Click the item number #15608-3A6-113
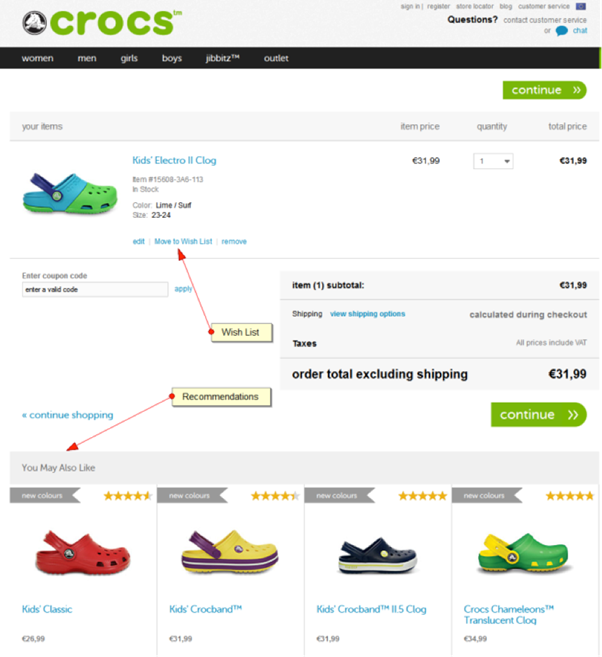 pos(168,179)
